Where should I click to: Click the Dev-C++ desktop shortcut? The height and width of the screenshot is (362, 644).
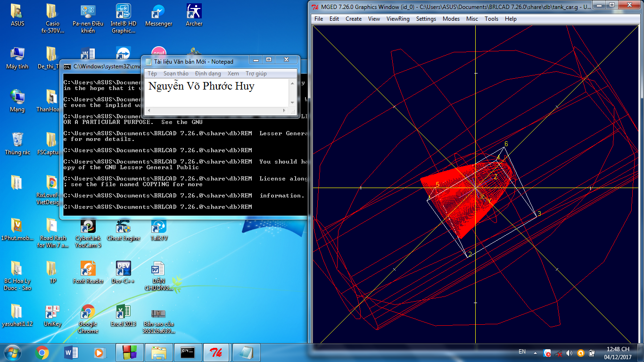tap(124, 272)
